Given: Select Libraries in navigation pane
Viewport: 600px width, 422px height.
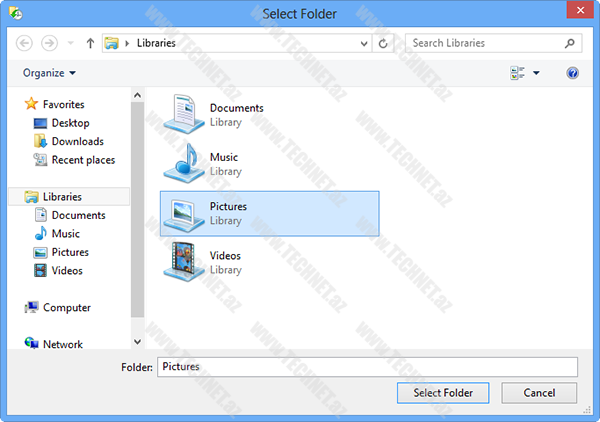Looking at the screenshot, I should tap(62, 197).
